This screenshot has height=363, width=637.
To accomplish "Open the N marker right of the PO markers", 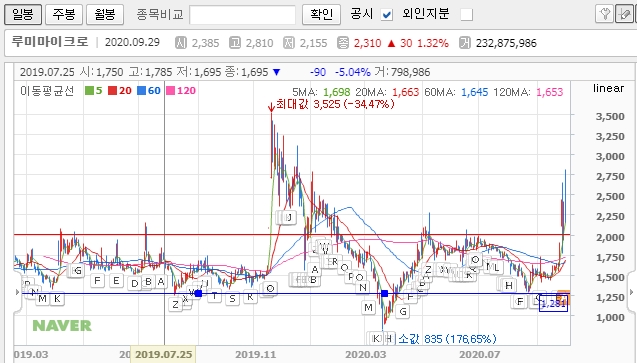I will coord(363,287).
